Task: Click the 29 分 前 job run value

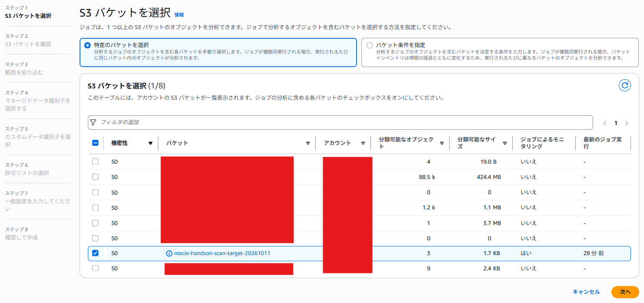Action: coord(594,253)
